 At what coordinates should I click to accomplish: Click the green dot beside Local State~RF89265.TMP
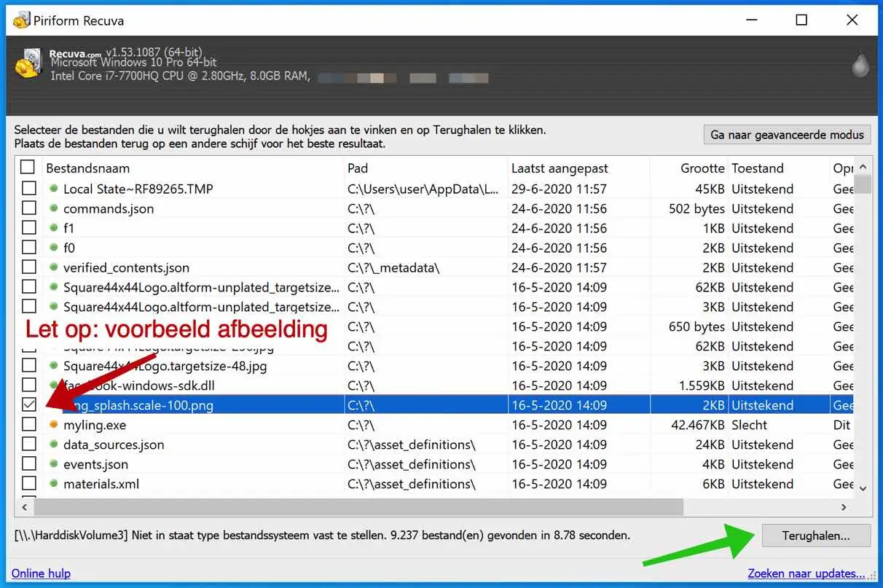(53, 189)
